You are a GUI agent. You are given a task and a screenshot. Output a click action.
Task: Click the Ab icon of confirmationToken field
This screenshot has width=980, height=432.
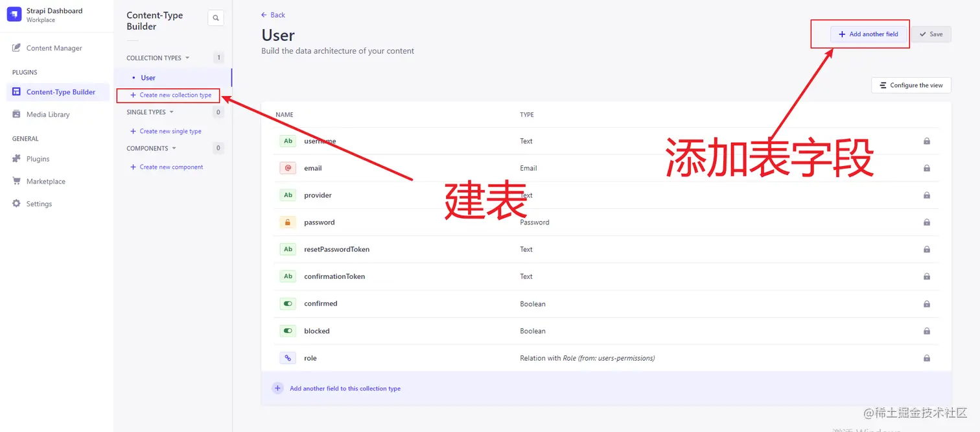(x=288, y=276)
